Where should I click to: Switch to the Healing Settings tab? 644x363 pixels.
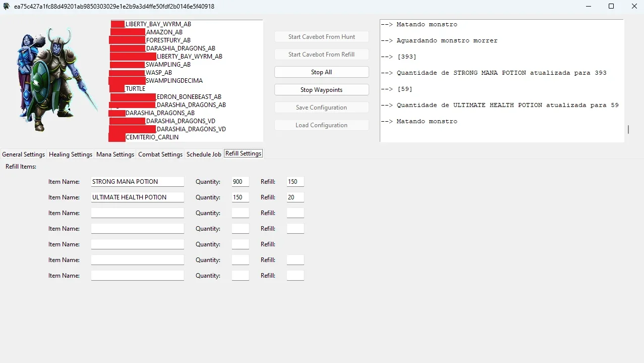pos(71,154)
